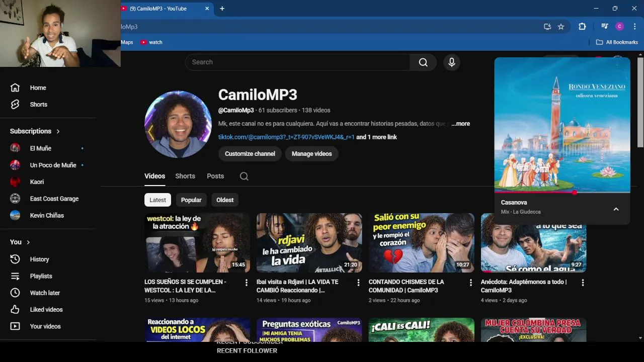Open Your videos page

click(x=45, y=326)
